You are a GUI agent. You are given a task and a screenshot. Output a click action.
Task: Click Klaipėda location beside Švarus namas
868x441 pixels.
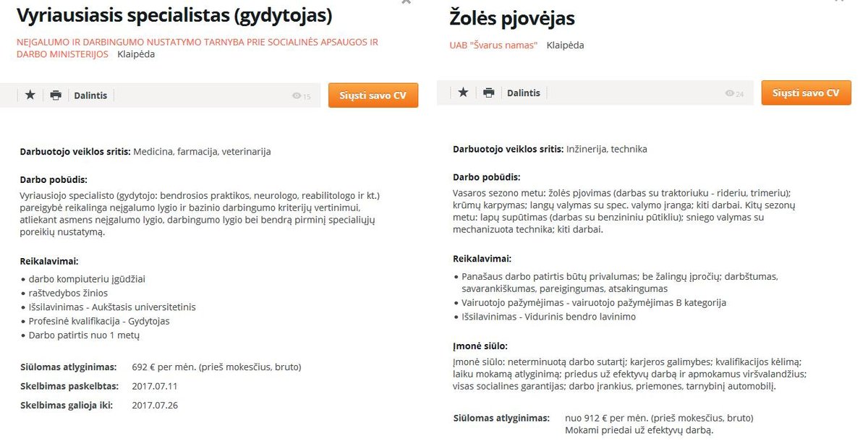point(565,45)
